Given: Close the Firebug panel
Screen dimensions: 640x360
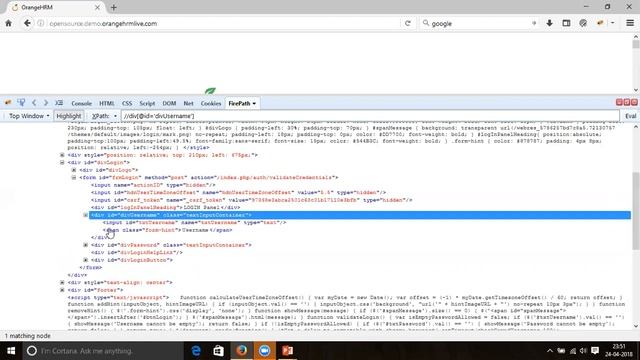Looking at the screenshot, I should (634, 102).
